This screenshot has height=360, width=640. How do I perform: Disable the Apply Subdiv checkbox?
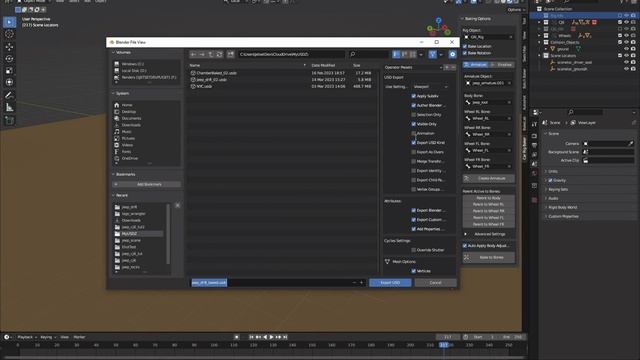tap(413, 96)
